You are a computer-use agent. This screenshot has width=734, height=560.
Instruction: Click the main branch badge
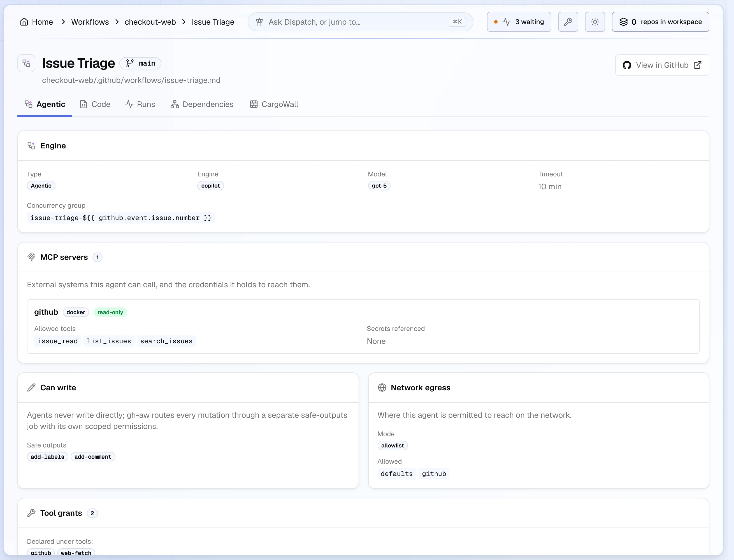(140, 63)
